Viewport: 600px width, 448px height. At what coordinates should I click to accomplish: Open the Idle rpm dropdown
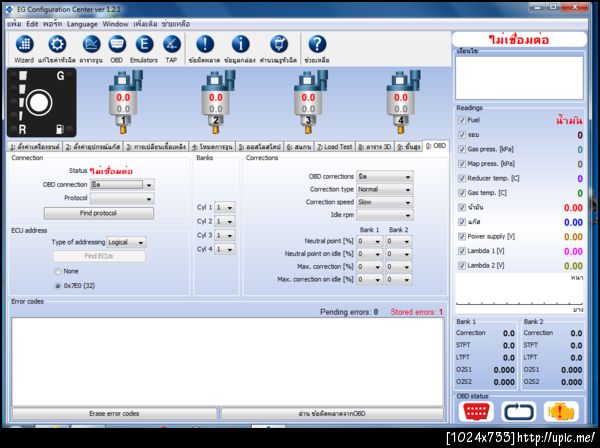point(385,215)
